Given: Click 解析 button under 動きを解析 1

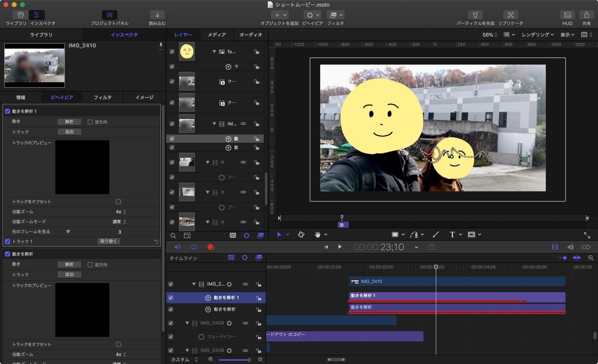Looking at the screenshot, I should (x=69, y=122).
